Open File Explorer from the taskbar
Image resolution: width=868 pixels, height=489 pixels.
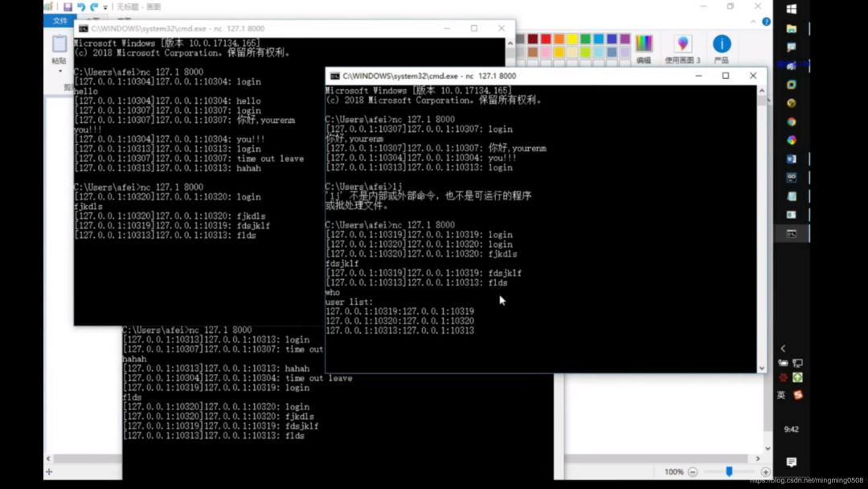[791, 28]
